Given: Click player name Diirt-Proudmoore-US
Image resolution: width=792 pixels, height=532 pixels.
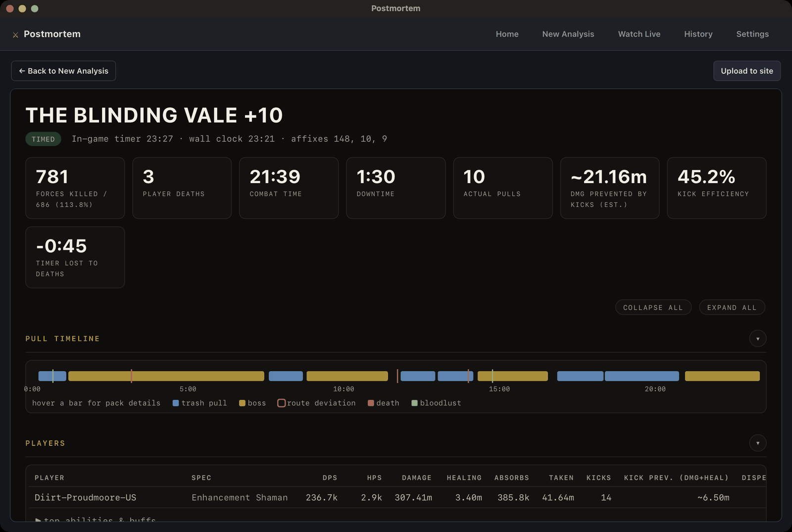Looking at the screenshot, I should point(85,497).
